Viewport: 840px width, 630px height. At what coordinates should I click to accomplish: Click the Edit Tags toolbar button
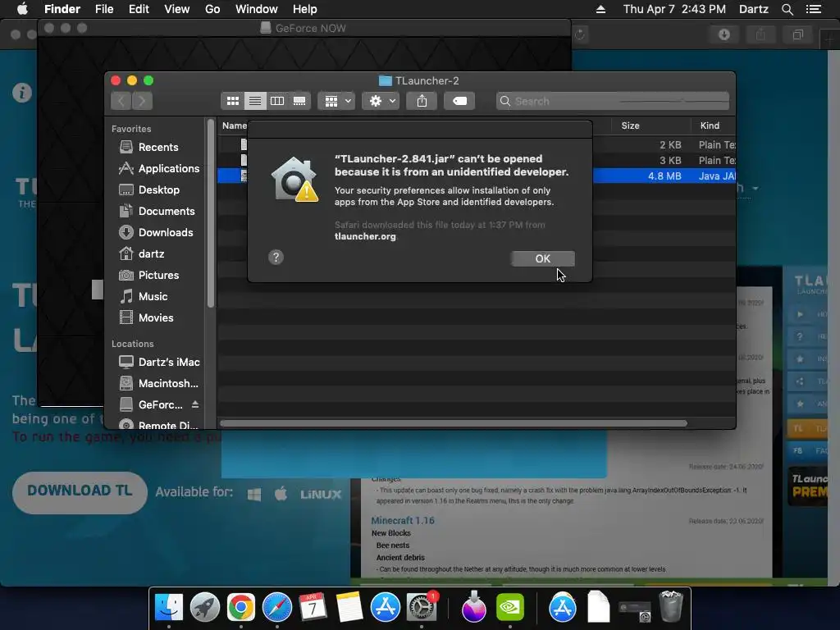(459, 101)
